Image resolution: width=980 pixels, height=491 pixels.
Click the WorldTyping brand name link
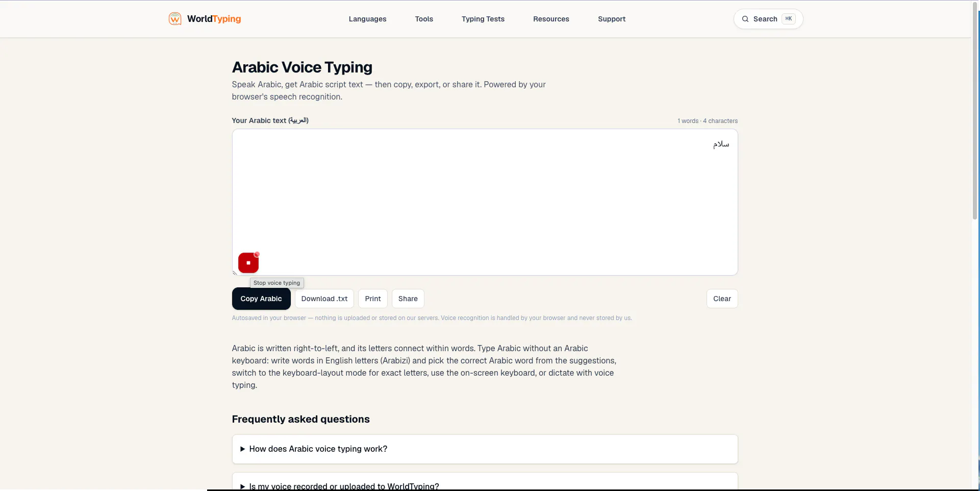[x=214, y=19]
